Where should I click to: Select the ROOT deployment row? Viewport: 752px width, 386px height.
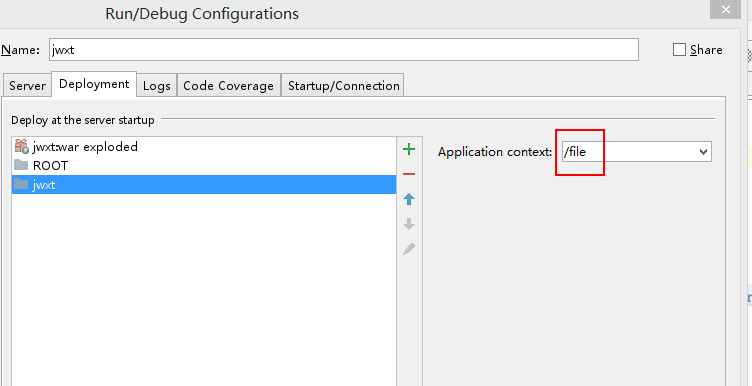pos(204,165)
